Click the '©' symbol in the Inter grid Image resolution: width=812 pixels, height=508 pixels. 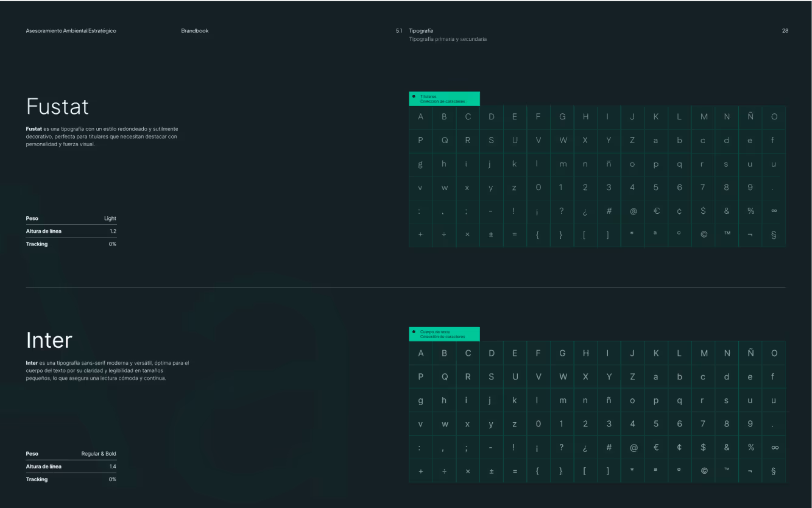pos(704,471)
